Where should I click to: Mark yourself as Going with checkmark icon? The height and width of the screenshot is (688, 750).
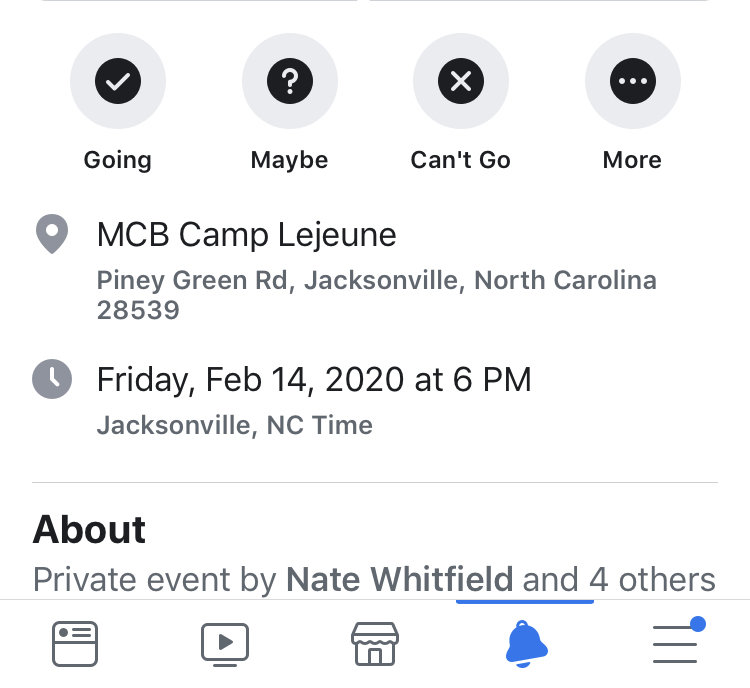(x=118, y=81)
